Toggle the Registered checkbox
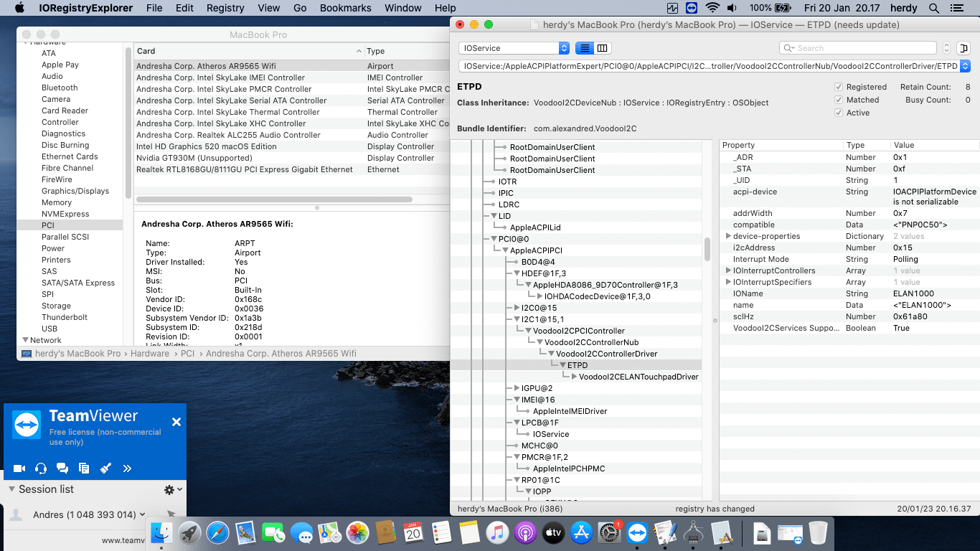The height and width of the screenshot is (551, 980). pos(839,87)
